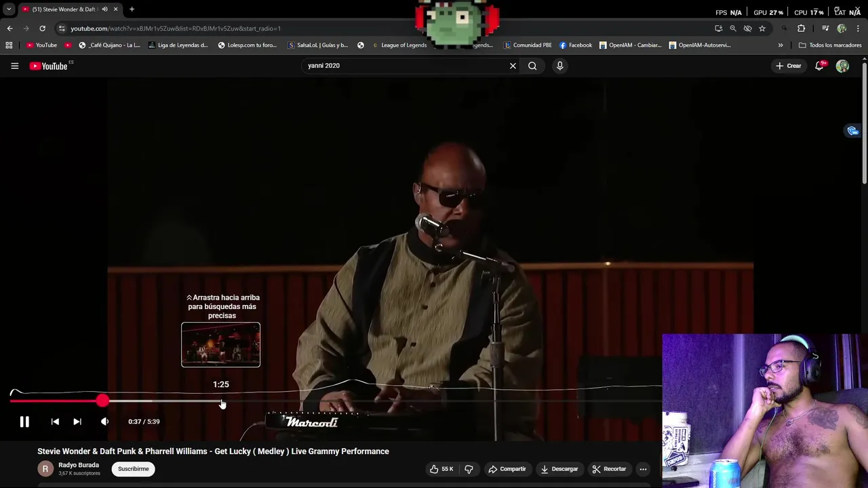The height and width of the screenshot is (488, 868).
Task: Open the Radyo Burada channel name link
Action: pos(79,465)
